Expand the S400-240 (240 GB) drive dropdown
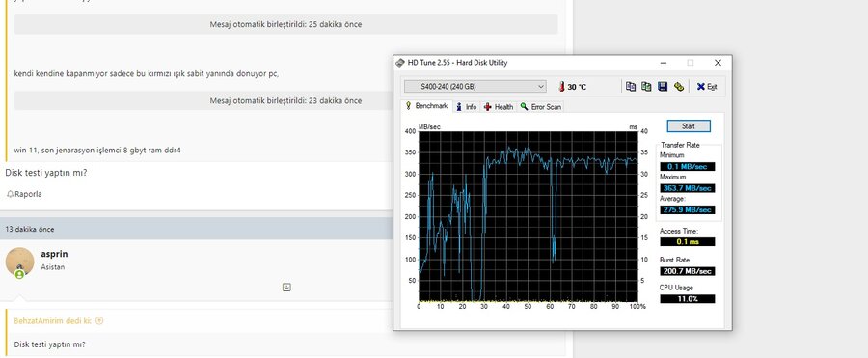This screenshot has width=868, height=358. tap(475, 87)
